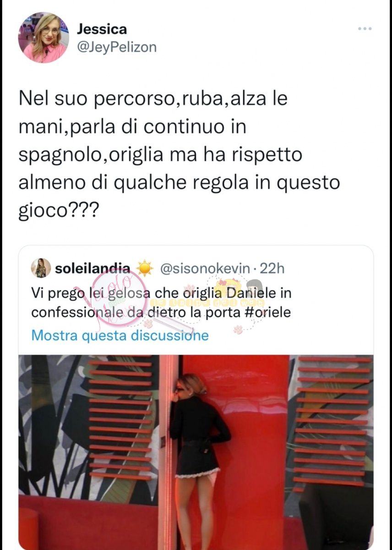Click the display name Jessica

click(102, 29)
